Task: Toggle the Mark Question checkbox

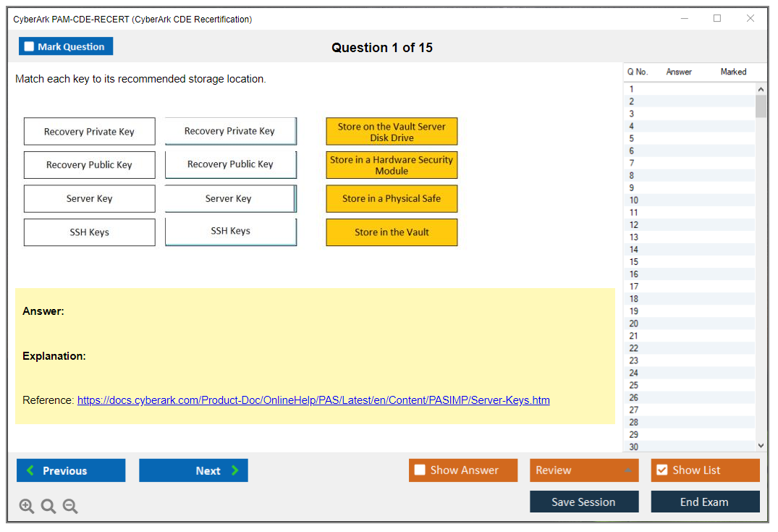Action: click(x=30, y=47)
